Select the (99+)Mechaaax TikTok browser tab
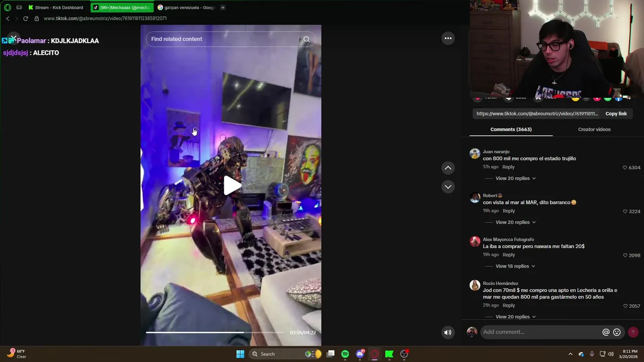The width and height of the screenshot is (644, 362). point(122,8)
